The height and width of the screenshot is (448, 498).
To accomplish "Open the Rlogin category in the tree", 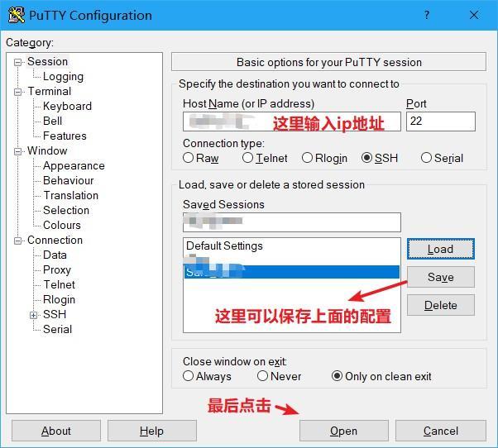I will pyautogui.click(x=59, y=299).
